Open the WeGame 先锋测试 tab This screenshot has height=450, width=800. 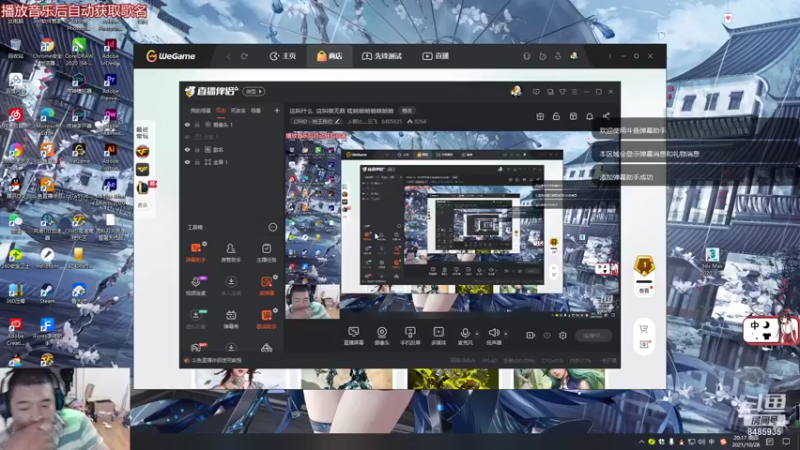point(382,56)
